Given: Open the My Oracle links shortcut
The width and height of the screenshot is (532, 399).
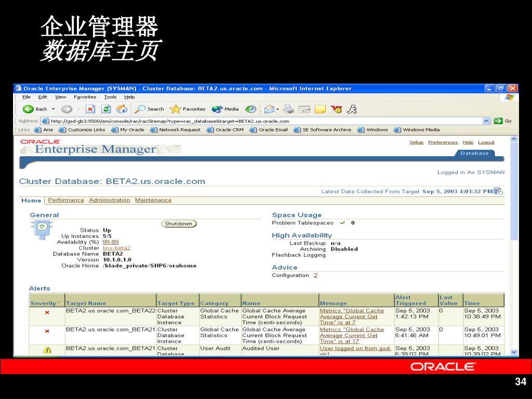Looking at the screenshot, I should (128, 129).
